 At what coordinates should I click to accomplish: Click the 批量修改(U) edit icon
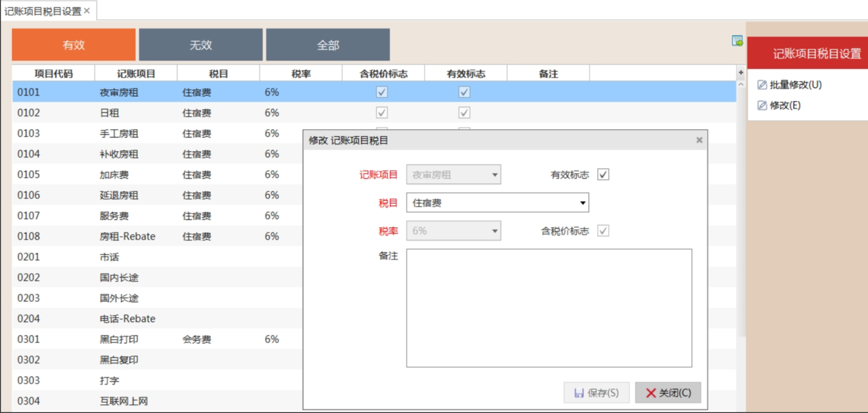pyautogui.click(x=762, y=85)
